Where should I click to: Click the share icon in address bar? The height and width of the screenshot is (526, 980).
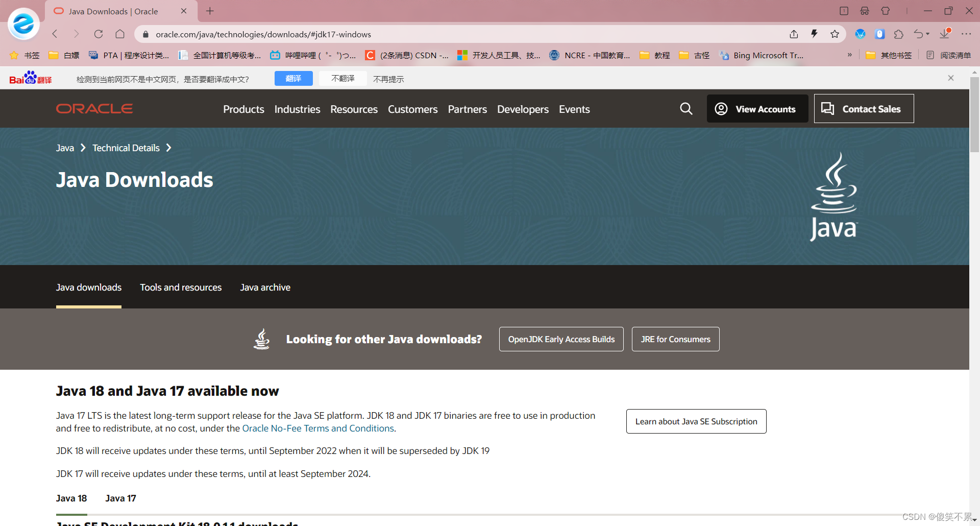pos(794,34)
